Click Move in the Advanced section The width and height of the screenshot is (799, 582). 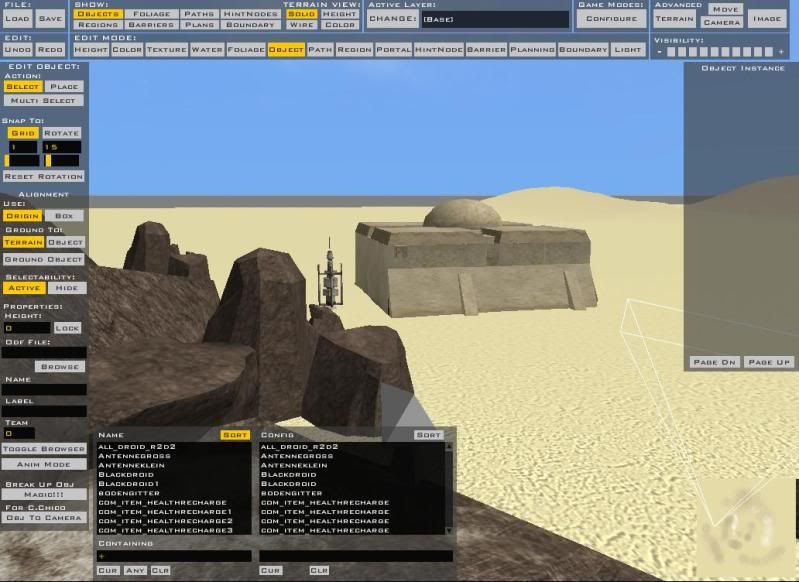tap(725, 9)
